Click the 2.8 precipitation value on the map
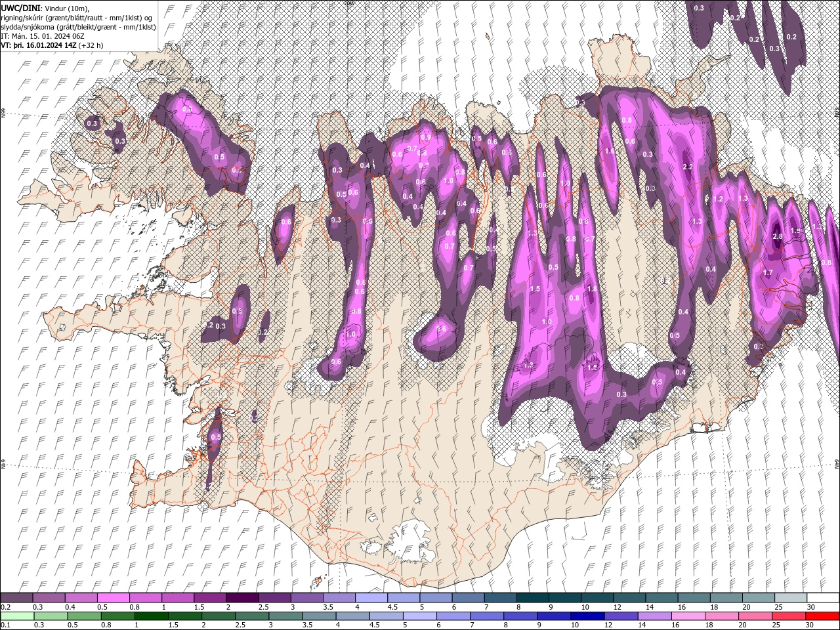The height and width of the screenshot is (630, 840). tap(778, 236)
